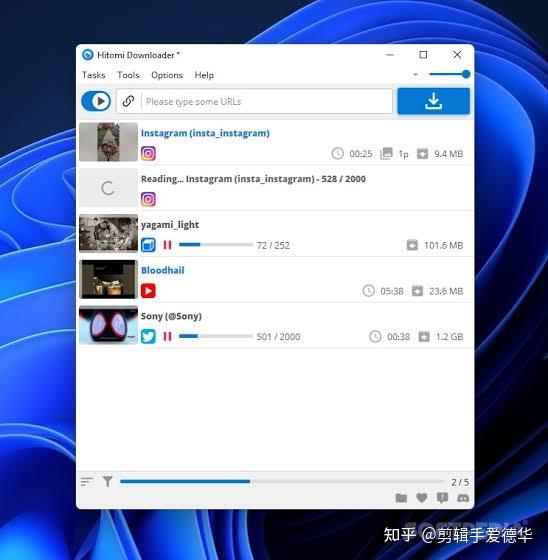Screen dimensions: 548x560
Task: Pause the yagami_light download
Action: point(167,245)
